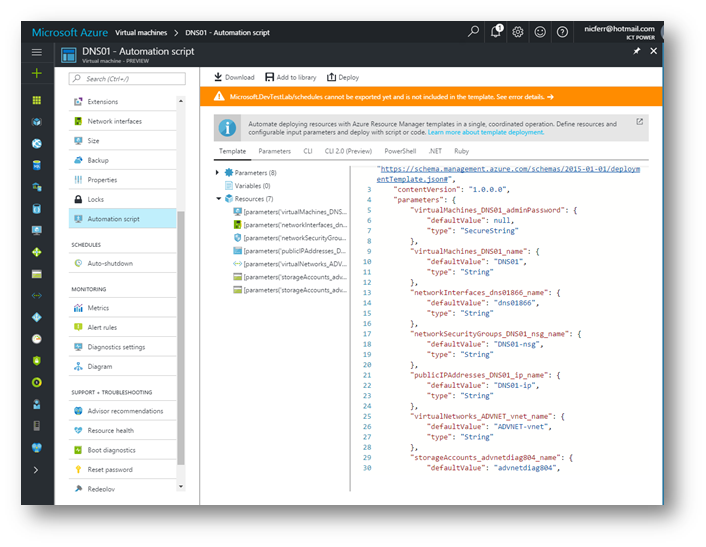
Task: Expand the Parameters (8) tree node
Action: tap(217, 172)
